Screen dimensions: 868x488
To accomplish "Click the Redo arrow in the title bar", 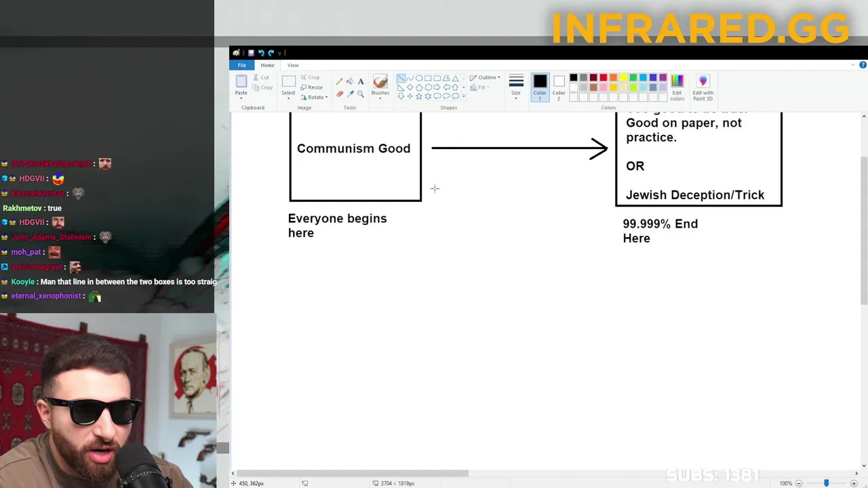I will tap(271, 53).
